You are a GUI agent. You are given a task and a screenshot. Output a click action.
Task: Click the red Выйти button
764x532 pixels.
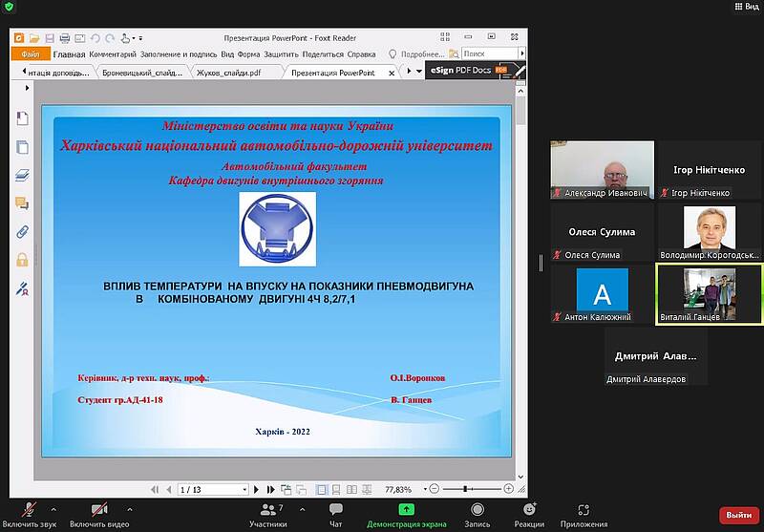pyautogui.click(x=738, y=515)
